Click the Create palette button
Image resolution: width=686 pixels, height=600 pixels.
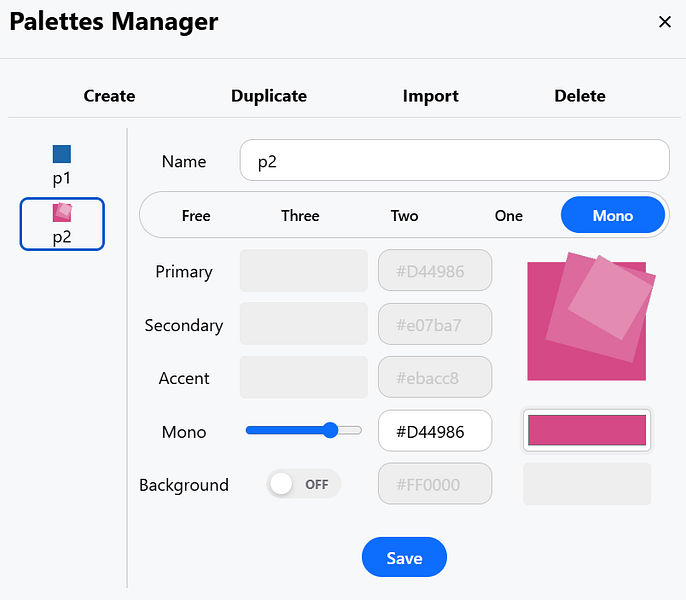109,96
